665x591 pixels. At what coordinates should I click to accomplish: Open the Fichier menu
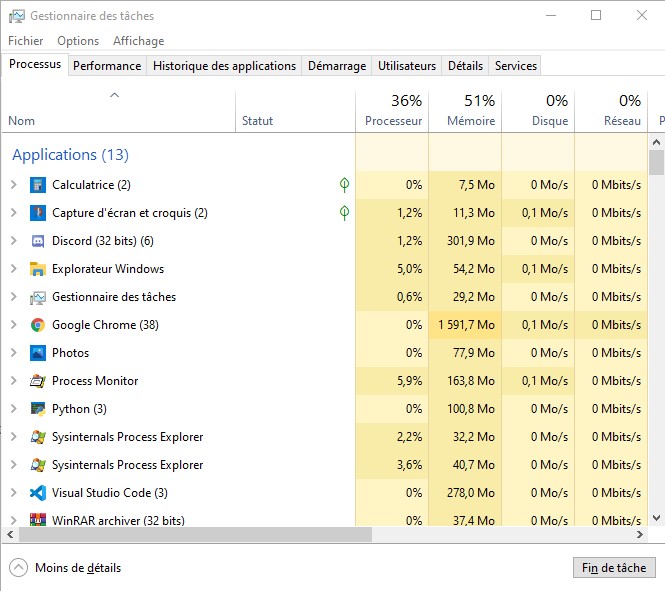click(x=25, y=41)
